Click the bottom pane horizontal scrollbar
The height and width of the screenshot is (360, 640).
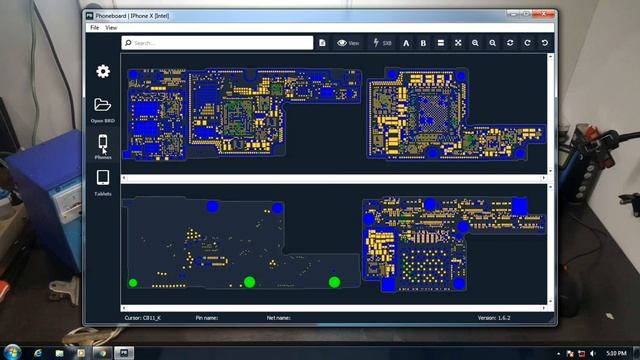click(x=334, y=308)
